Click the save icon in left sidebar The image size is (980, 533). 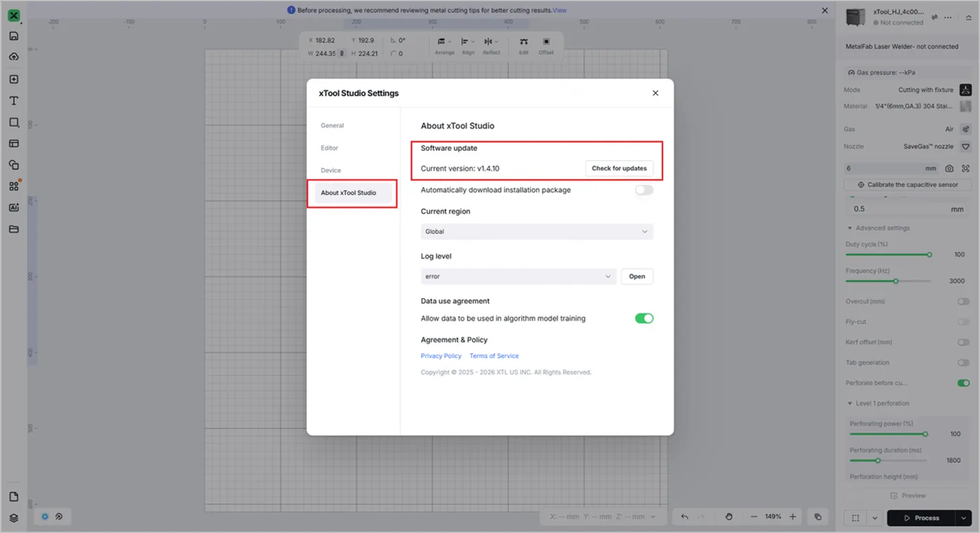14,36
